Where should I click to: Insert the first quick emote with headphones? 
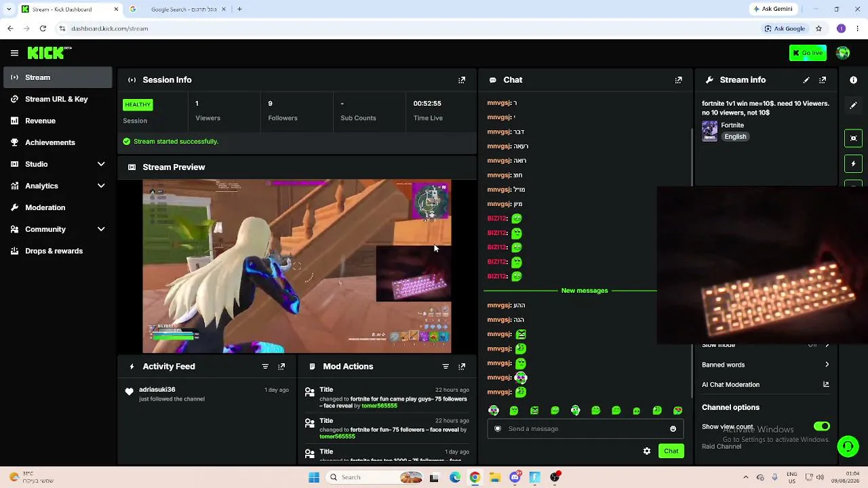(494, 411)
